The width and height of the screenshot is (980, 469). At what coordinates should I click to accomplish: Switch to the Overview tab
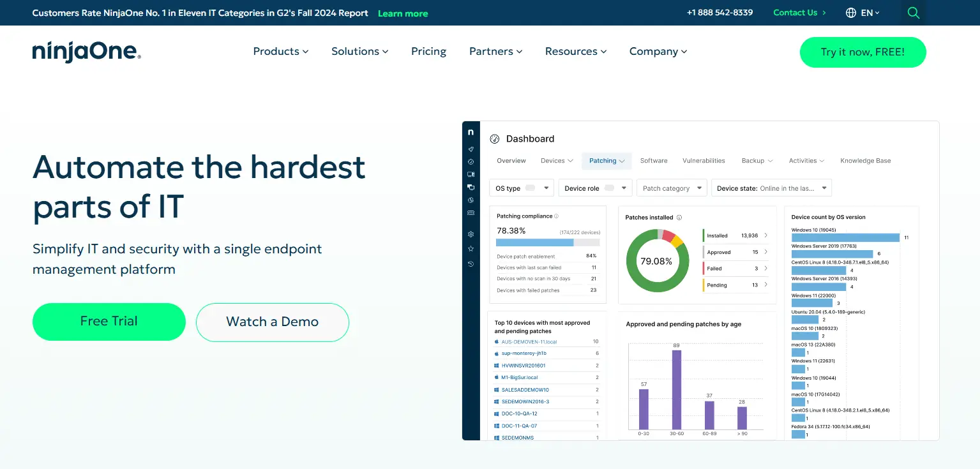click(511, 161)
